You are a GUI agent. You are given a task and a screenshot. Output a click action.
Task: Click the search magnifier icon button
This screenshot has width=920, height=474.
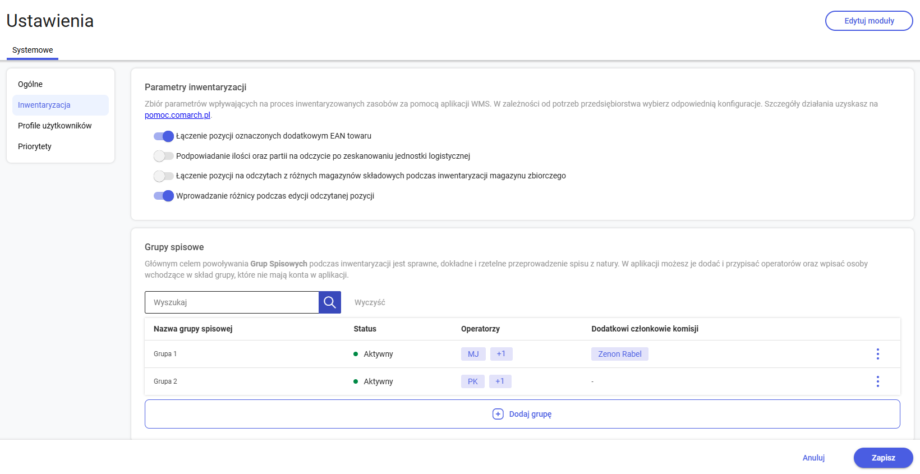point(329,302)
